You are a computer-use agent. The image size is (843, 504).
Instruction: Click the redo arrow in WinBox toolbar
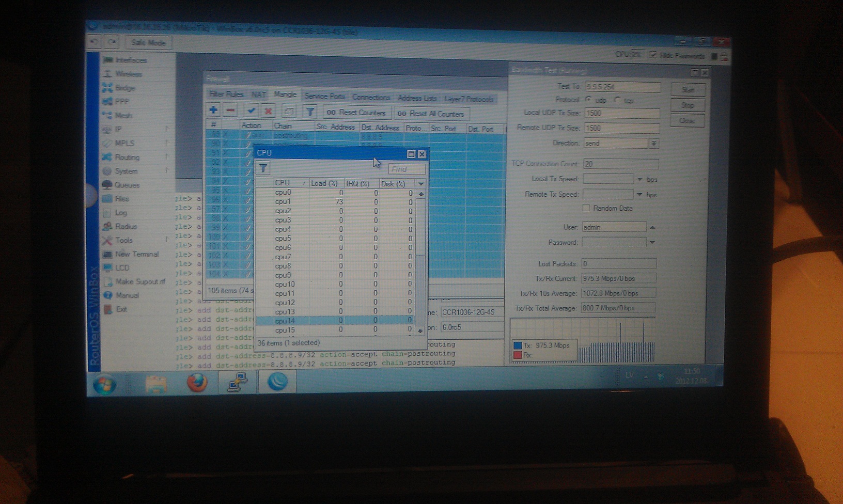112,42
